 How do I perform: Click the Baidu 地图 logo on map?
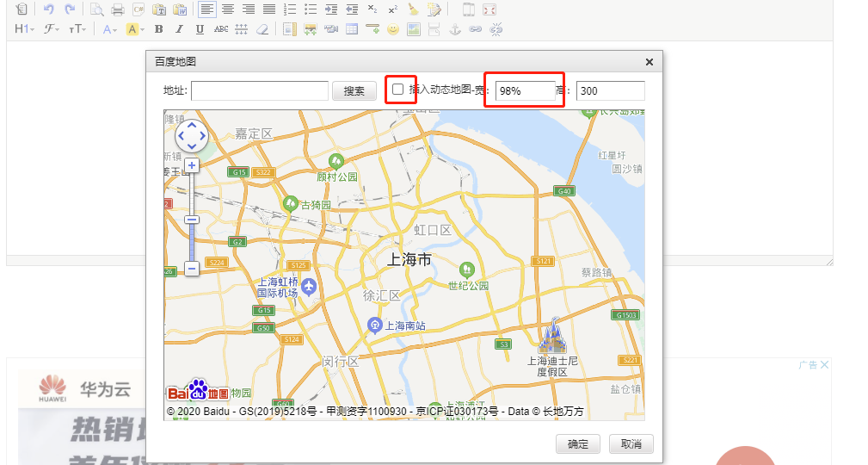tap(198, 391)
